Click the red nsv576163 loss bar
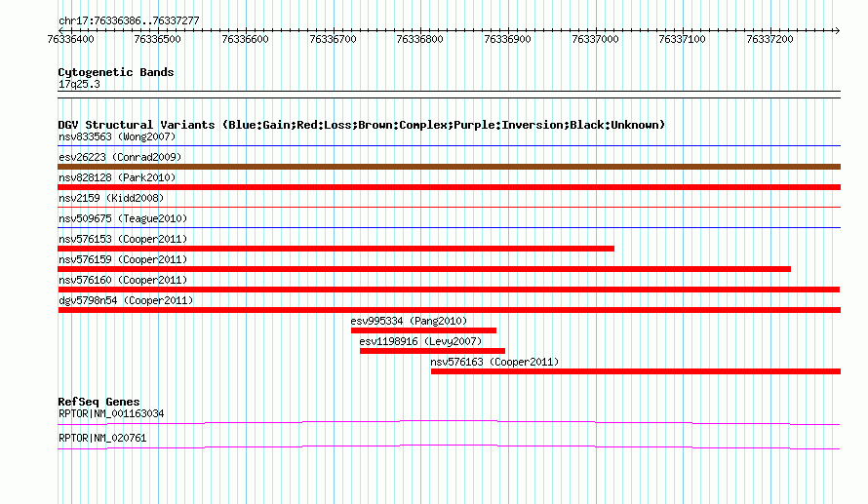Image resolution: width=868 pixels, height=504 pixels. 636,371
